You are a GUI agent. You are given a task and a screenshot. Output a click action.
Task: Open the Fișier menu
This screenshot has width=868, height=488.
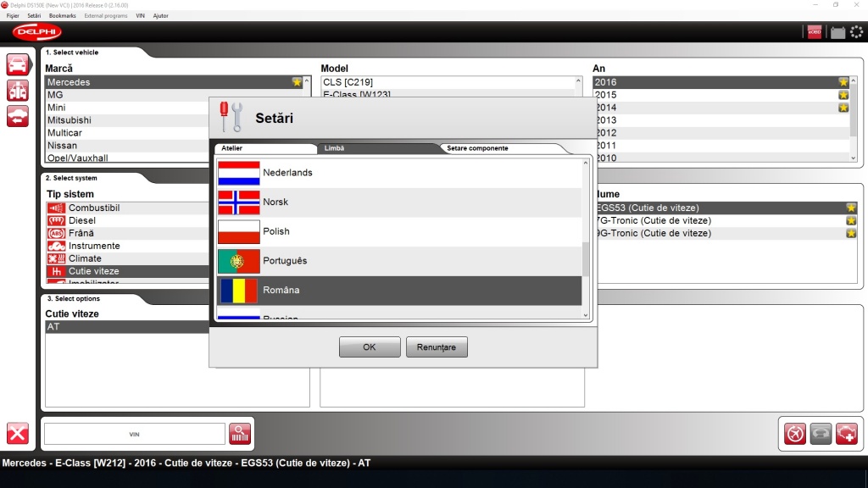(13, 16)
